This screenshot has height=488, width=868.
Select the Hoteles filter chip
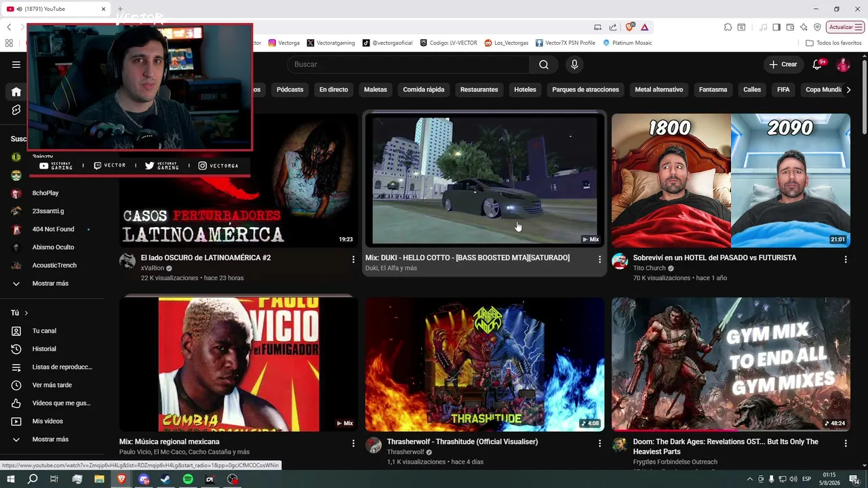[525, 89]
